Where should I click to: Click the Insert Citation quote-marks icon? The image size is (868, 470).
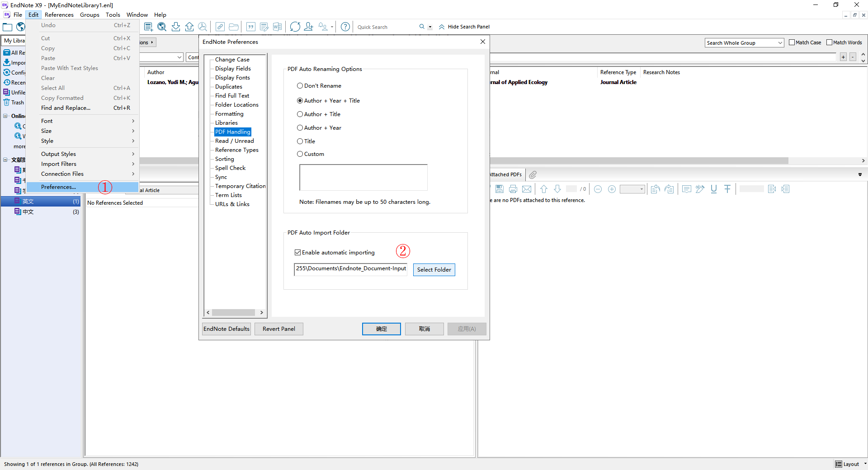251,27
